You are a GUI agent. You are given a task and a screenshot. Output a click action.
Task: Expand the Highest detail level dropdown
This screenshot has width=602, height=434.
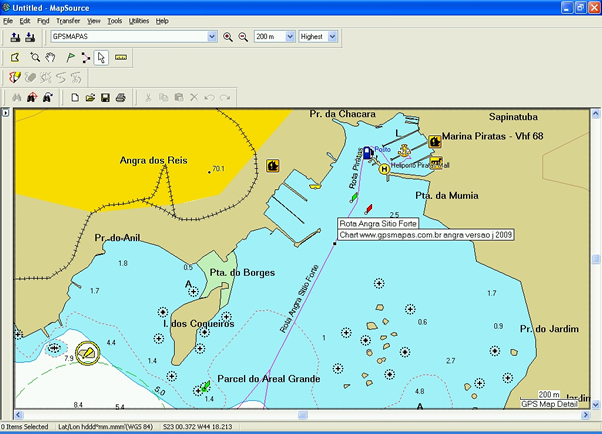point(332,37)
